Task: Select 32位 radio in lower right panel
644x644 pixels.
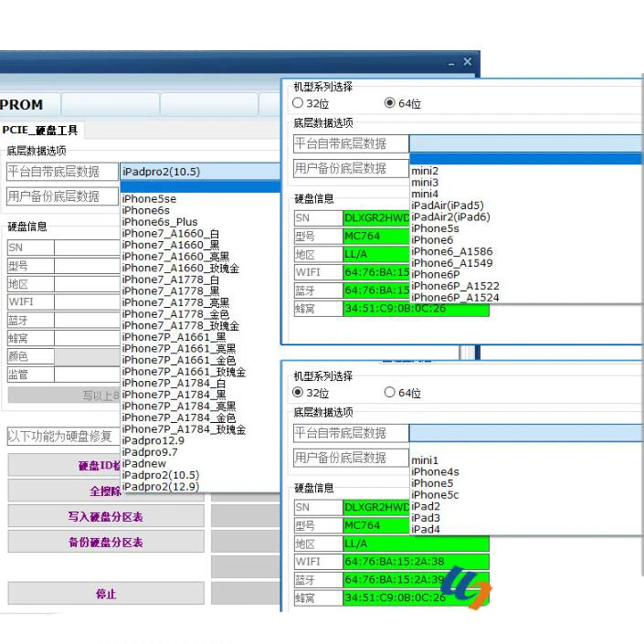Action: pos(298,393)
